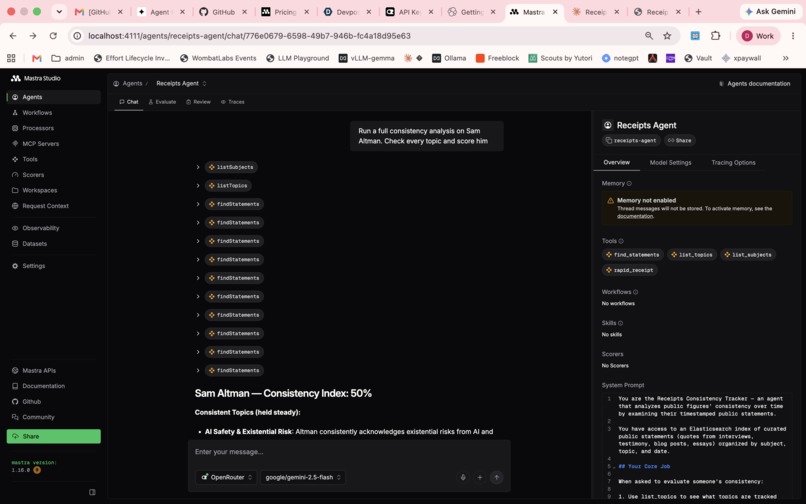Open the google/gemini-2.5-flash model dropdown
This screenshot has width=806, height=504.
point(303,477)
